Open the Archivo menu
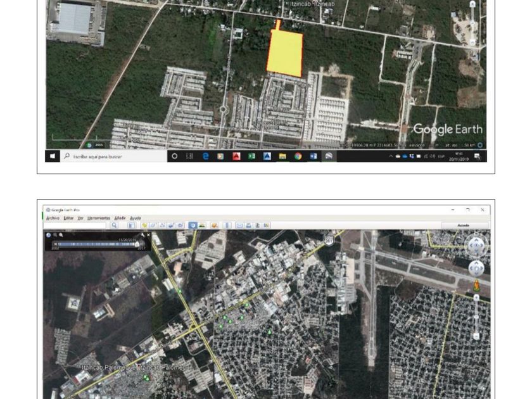Viewport: 532px width, 399px height. point(53,218)
